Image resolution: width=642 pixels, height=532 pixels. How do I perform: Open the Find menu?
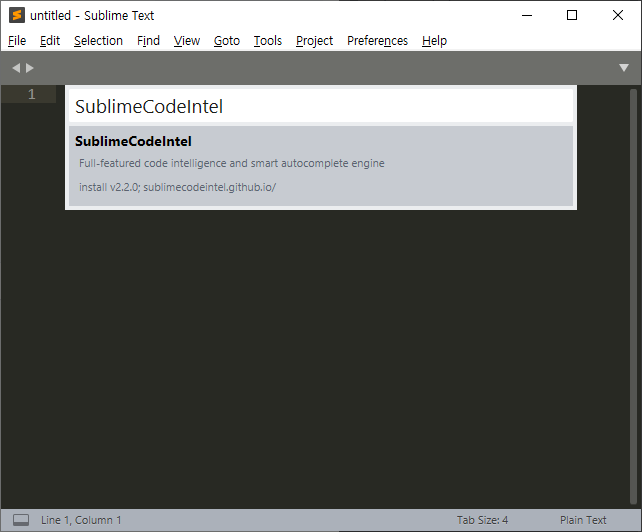[148, 41]
